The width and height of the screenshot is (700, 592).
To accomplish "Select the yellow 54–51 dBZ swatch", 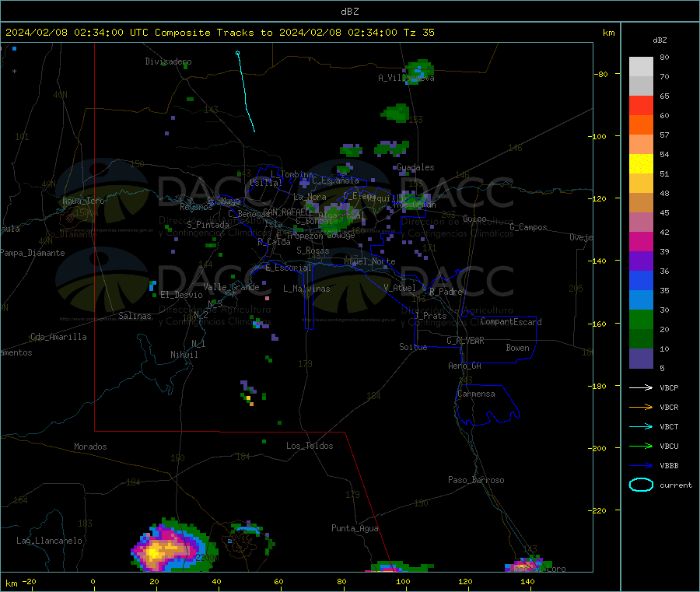I will click(641, 164).
